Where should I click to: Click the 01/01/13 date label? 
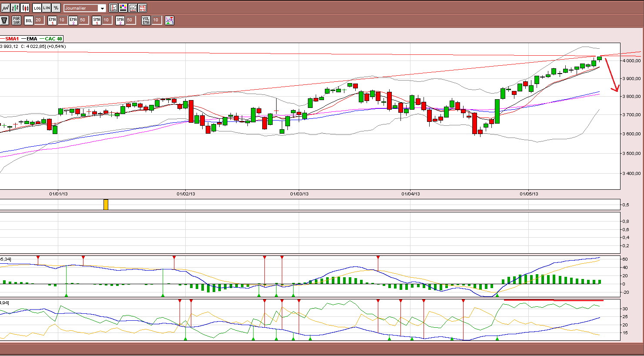(x=58, y=194)
